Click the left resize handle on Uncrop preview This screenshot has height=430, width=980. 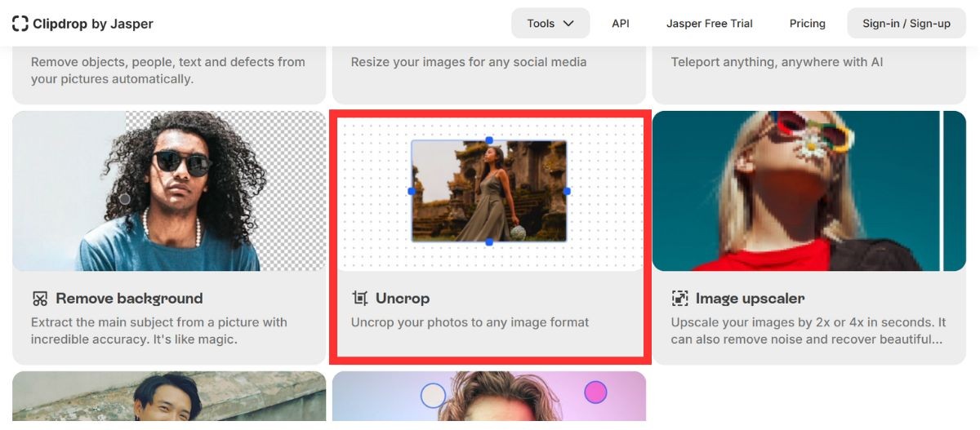pos(412,191)
